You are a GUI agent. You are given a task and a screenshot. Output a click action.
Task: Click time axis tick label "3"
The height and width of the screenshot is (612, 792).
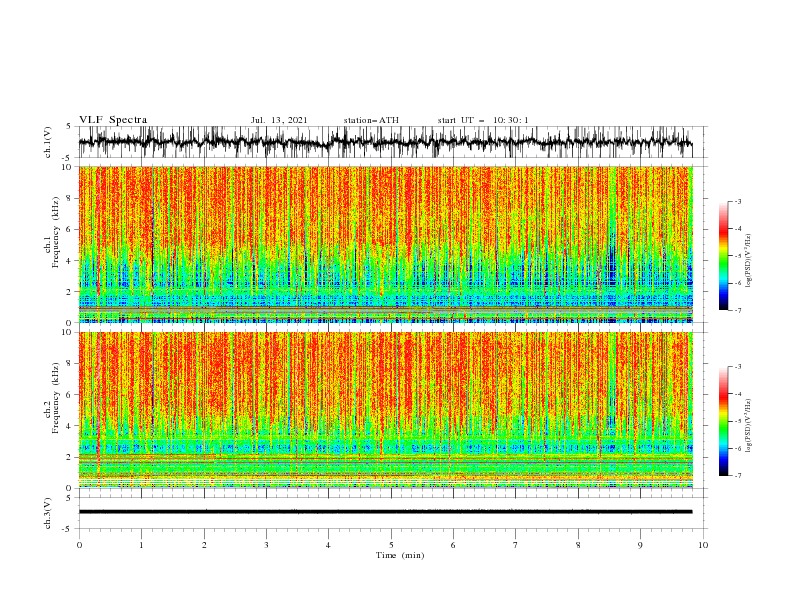pos(266,545)
